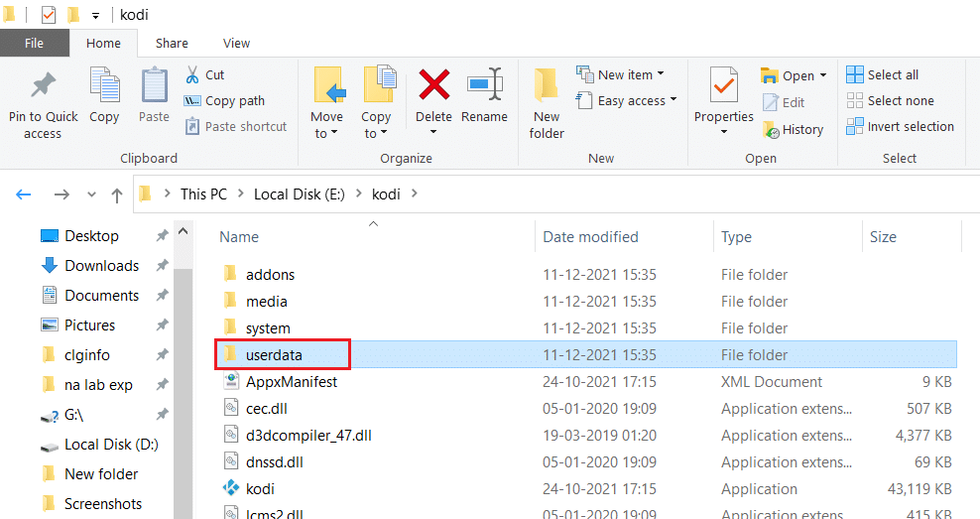Image resolution: width=980 pixels, height=519 pixels.
Task: Sort by Date modified column header
Action: click(590, 237)
